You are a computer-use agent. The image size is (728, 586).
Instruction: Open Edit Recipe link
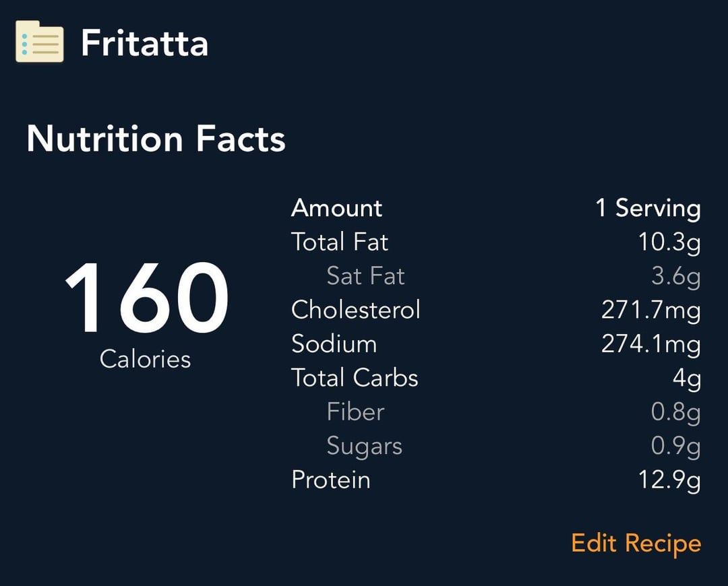(636, 544)
